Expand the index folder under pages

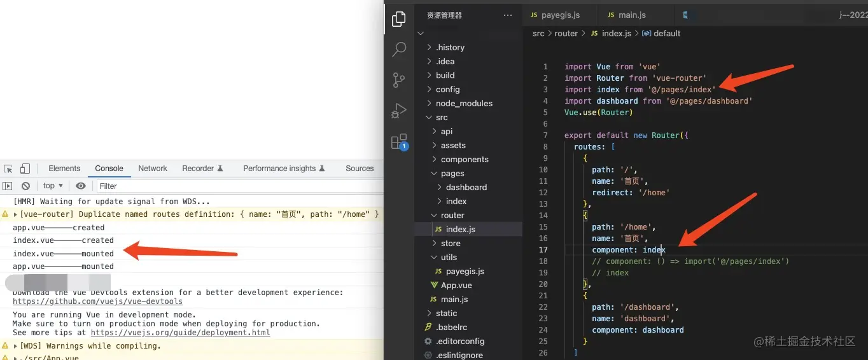coord(440,201)
